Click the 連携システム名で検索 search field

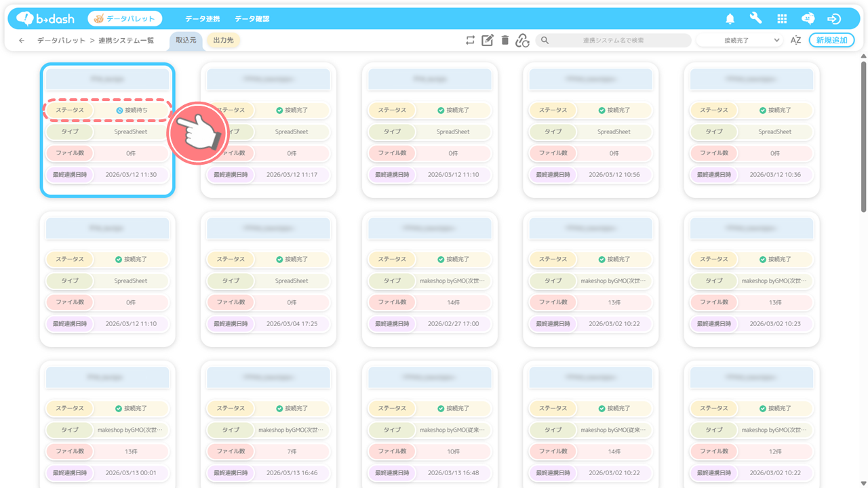pos(613,41)
